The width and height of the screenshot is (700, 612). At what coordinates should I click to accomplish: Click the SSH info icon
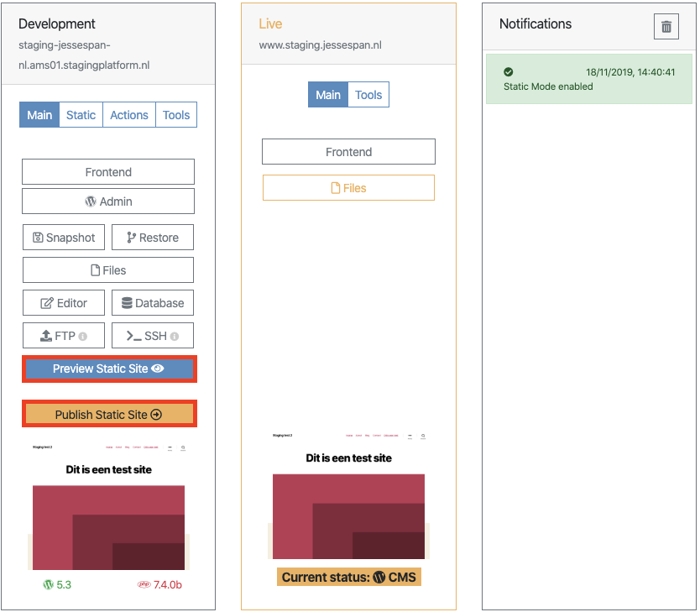click(x=175, y=336)
